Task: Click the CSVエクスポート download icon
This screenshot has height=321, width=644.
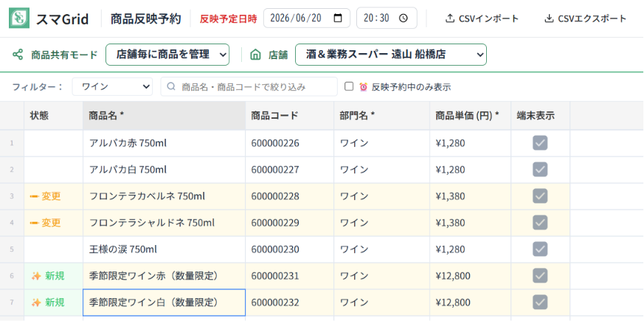Action: (x=549, y=18)
